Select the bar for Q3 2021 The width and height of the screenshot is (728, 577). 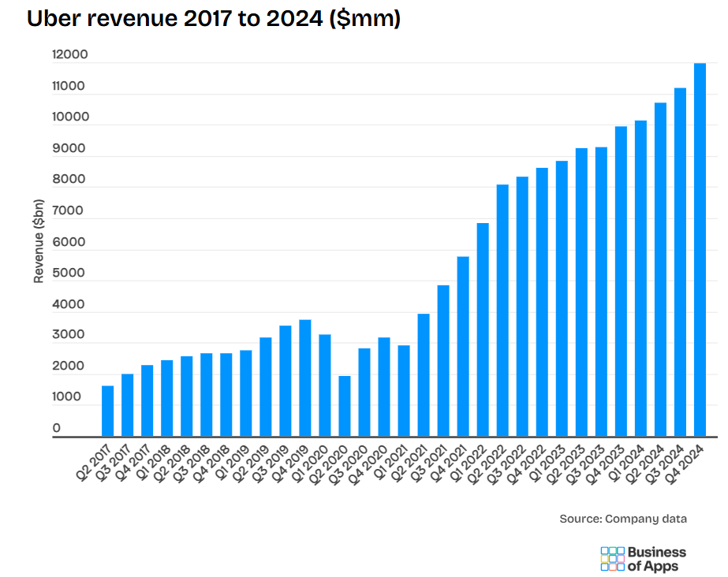(443, 361)
